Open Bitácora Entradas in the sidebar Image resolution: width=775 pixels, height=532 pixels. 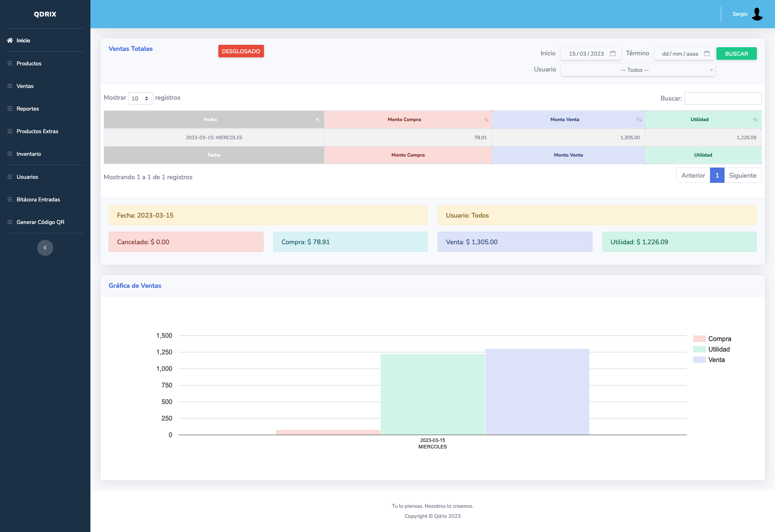coord(38,199)
